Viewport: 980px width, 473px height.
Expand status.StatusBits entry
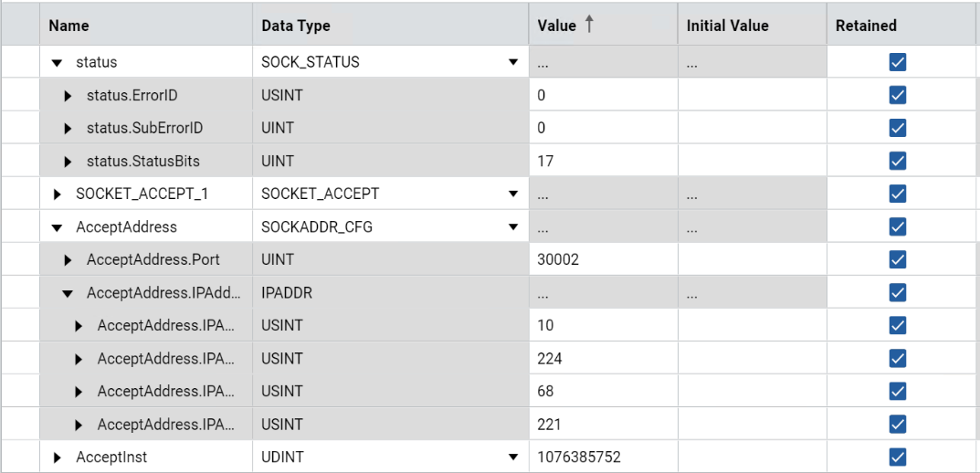[x=68, y=162]
